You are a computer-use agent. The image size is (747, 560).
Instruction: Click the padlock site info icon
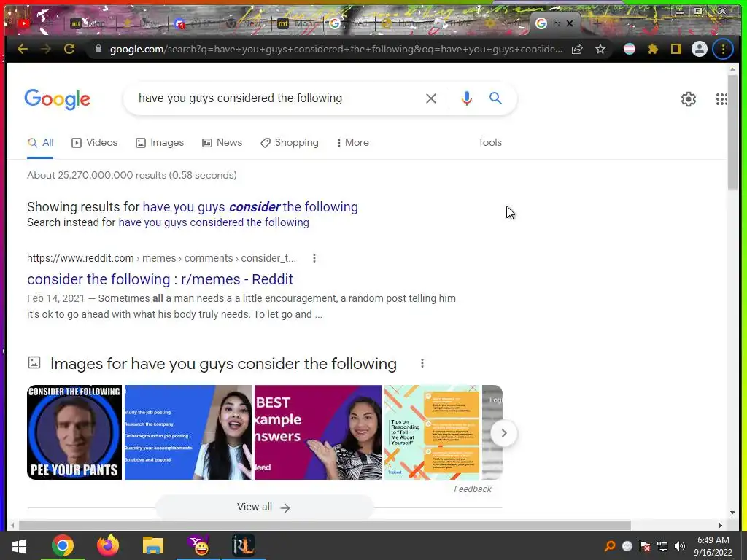tap(98, 49)
